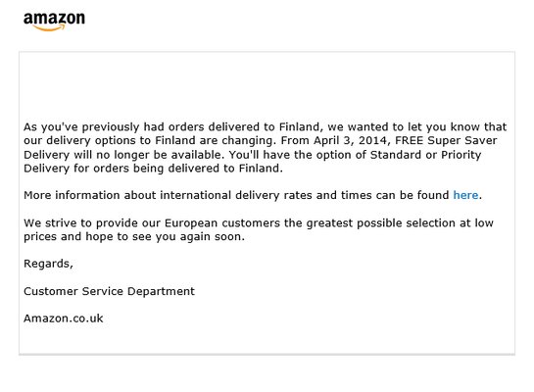Click the Amazon logo
Viewport: 534px width, 392px height.
coord(54,22)
